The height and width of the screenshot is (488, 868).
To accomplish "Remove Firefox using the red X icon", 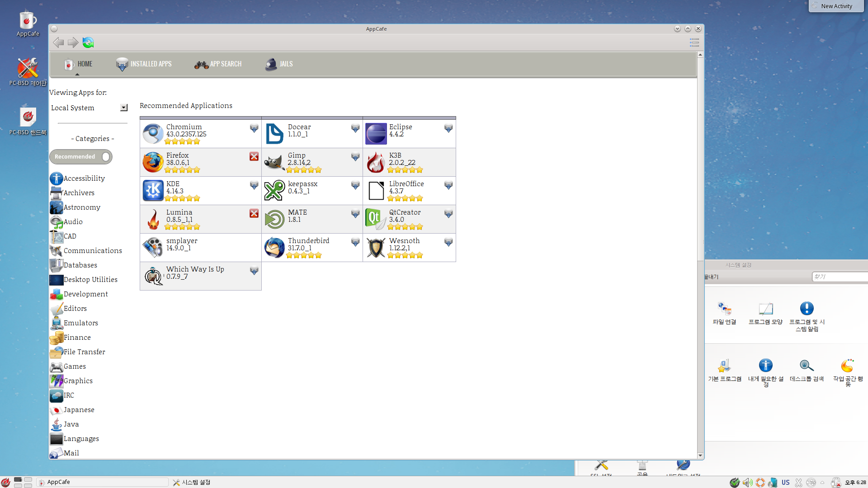I will (x=254, y=156).
